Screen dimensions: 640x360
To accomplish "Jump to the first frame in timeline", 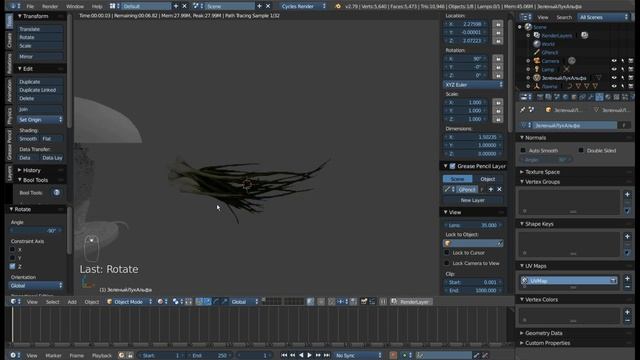I will 284,356.
